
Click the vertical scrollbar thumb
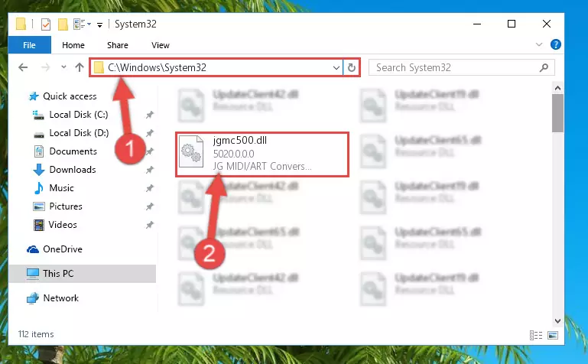557,113
